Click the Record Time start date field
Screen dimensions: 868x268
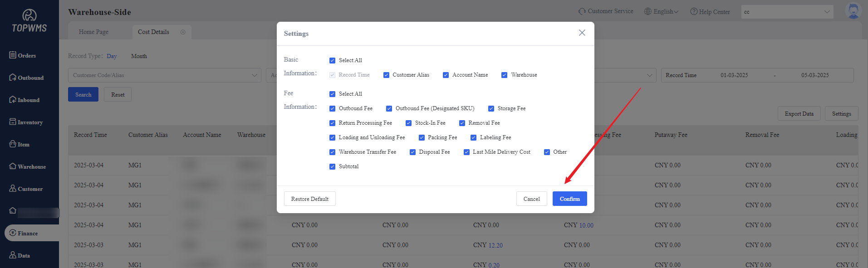[x=734, y=75]
